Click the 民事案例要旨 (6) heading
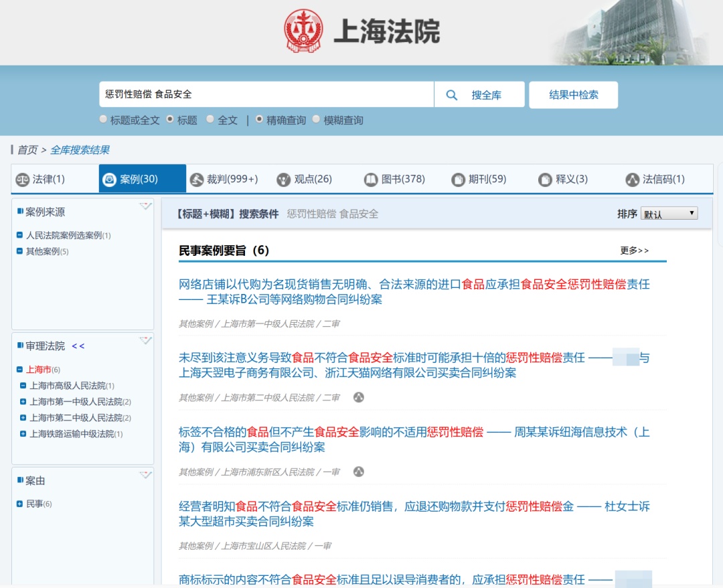Screen dimensions: 723x588 (x=224, y=250)
